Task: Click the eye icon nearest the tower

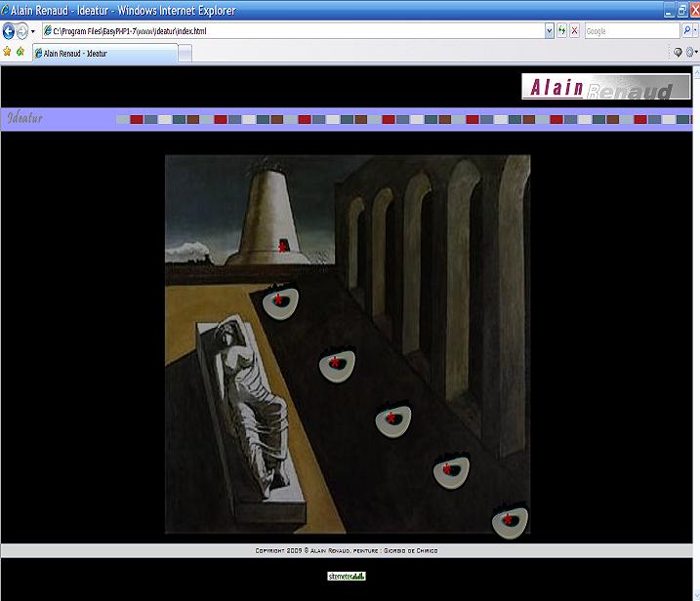Action: pyautogui.click(x=280, y=302)
